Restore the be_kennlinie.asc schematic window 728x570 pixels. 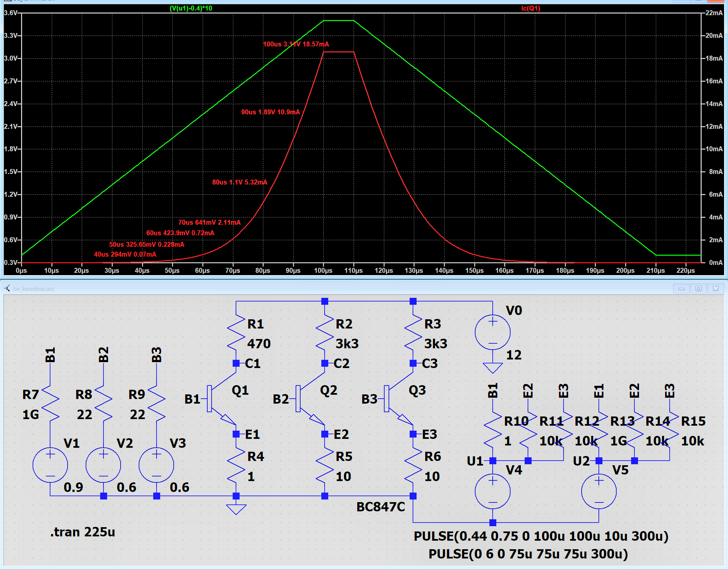tap(698, 289)
